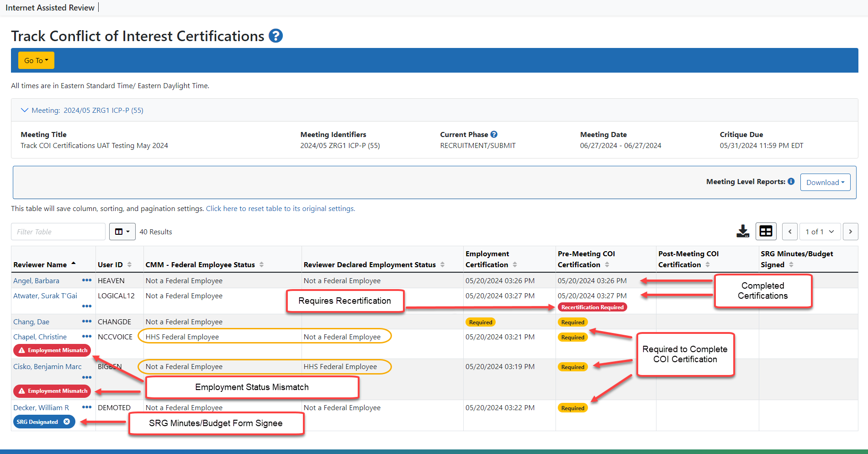Click the Internet Assisted Review header
Image resolution: width=868 pixels, height=454 pixels.
50,8
